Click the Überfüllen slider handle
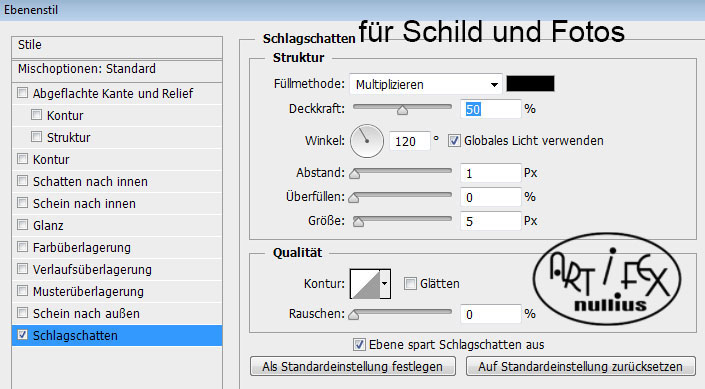Image resolution: width=705 pixels, height=389 pixels. (354, 197)
